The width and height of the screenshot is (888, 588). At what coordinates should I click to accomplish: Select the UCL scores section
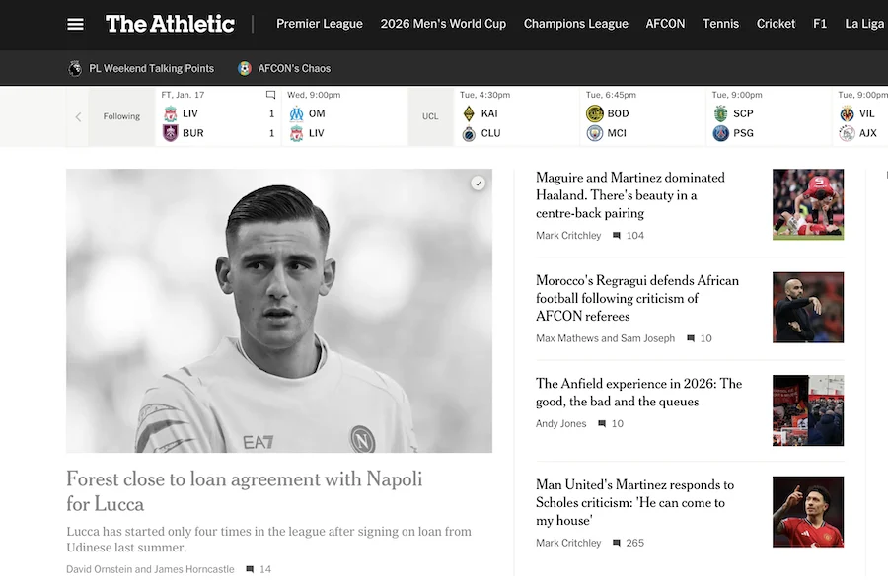[x=430, y=116]
